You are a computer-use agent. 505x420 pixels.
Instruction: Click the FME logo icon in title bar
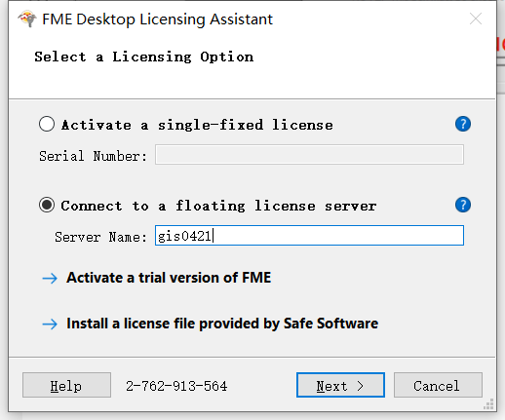pyautogui.click(x=27, y=19)
